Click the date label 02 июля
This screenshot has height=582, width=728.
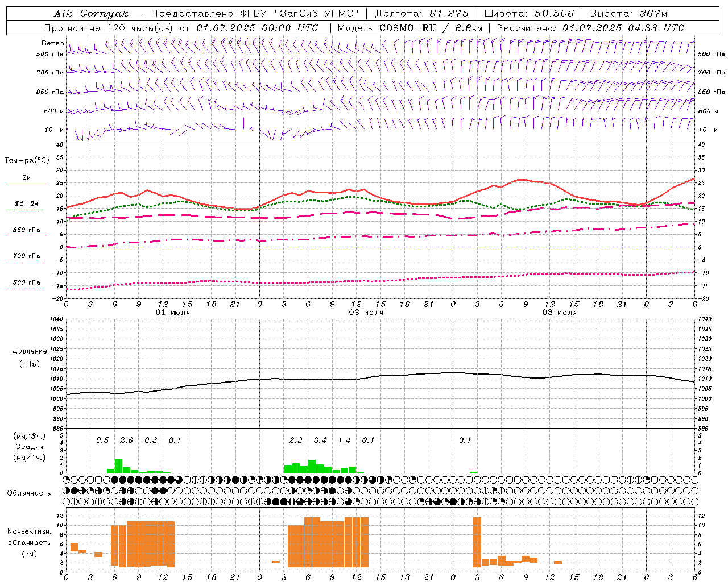(x=366, y=313)
